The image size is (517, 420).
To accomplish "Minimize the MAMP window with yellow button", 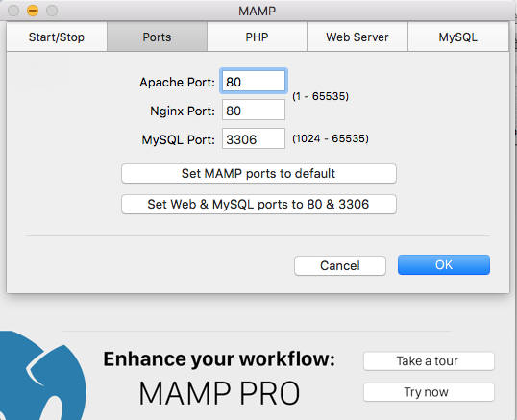I will (x=33, y=11).
